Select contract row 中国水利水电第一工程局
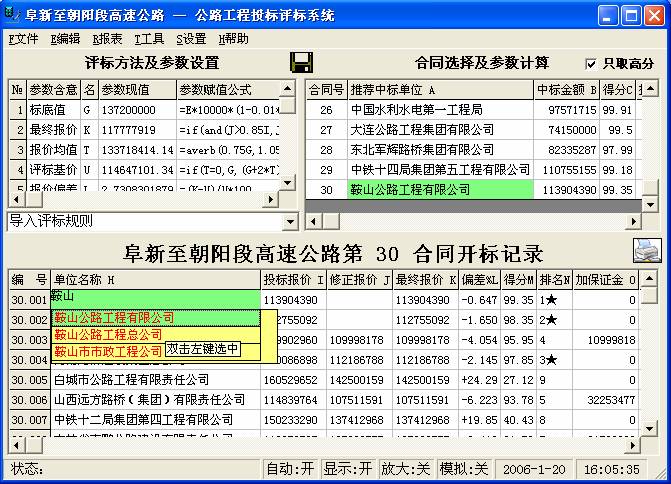Image resolution: width=671 pixels, height=484 pixels. click(474, 110)
